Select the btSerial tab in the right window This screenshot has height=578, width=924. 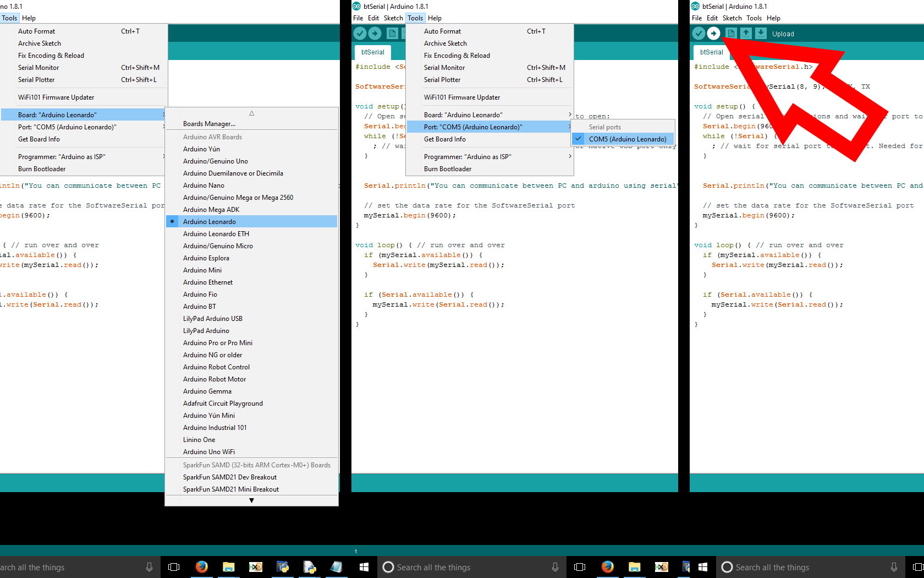click(712, 52)
